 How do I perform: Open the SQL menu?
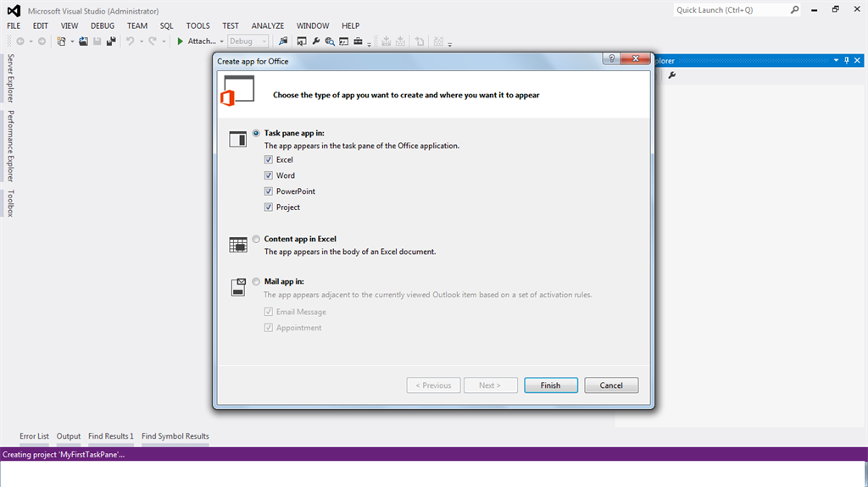click(x=167, y=26)
